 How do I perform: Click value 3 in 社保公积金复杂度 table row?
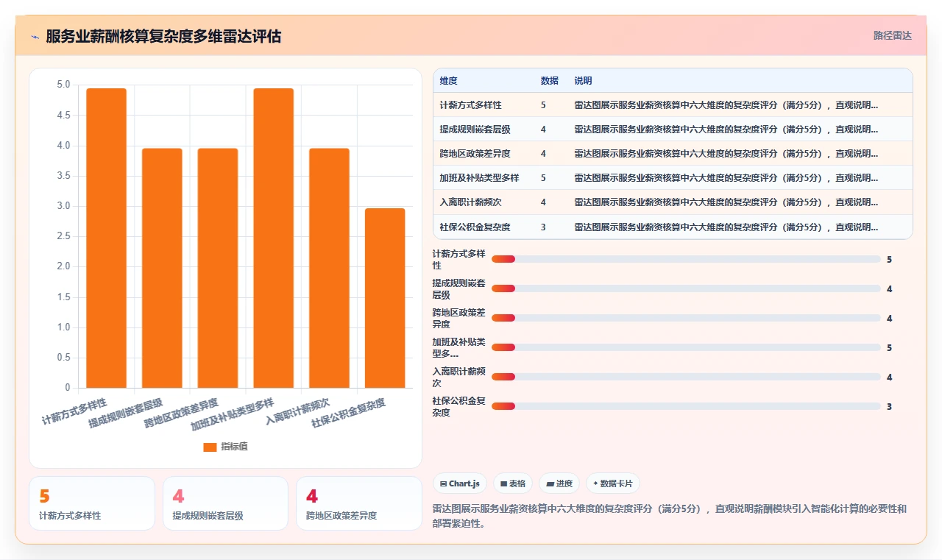[543, 227]
